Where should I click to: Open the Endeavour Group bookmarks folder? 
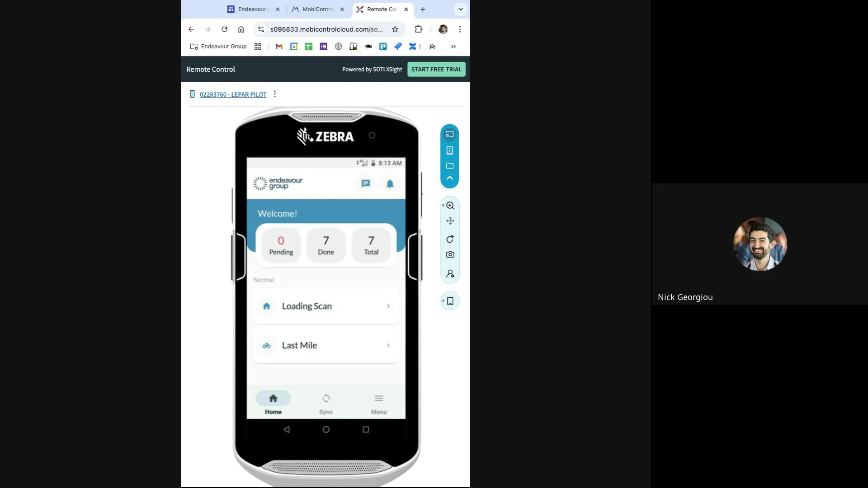(x=218, y=47)
